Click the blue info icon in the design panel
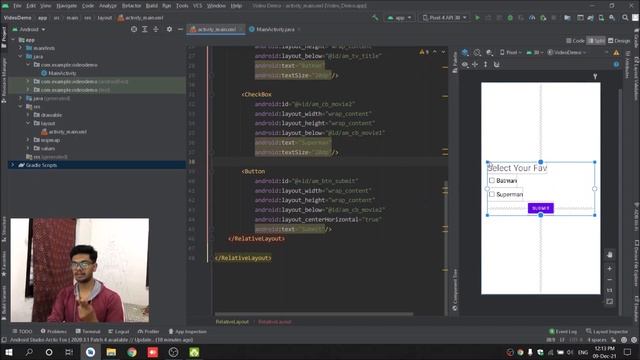Viewport: 640px width, 360px height. [616, 64]
